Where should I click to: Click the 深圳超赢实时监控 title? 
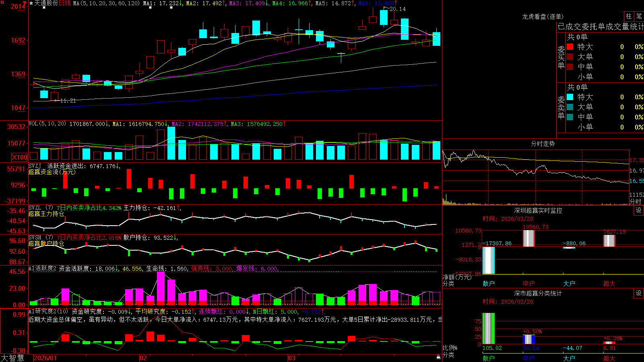[x=538, y=210]
